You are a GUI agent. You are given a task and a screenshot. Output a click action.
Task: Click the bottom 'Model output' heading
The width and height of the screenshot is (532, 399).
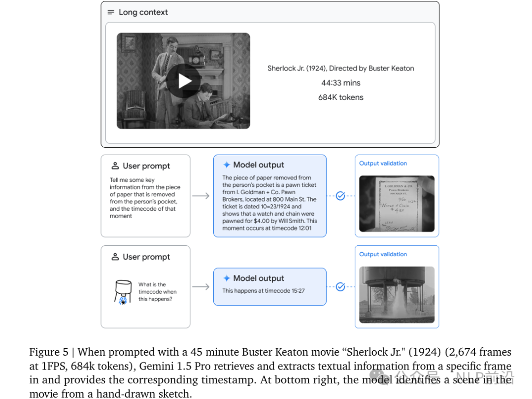point(259,278)
